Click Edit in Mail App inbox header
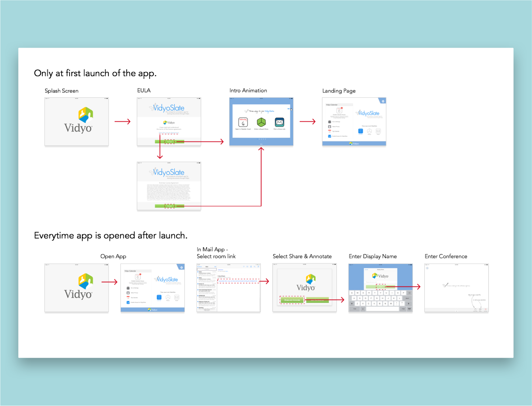This screenshot has height=406, width=532. pyautogui.click(x=215, y=267)
